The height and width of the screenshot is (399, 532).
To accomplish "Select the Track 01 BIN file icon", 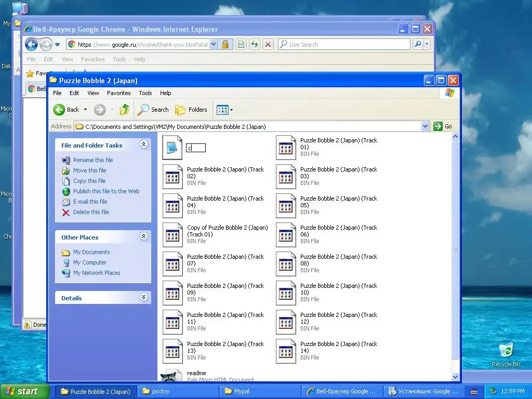I will click(286, 147).
